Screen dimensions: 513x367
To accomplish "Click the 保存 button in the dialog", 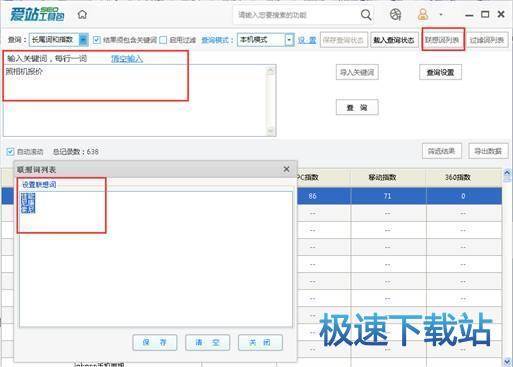I will coord(155,342).
